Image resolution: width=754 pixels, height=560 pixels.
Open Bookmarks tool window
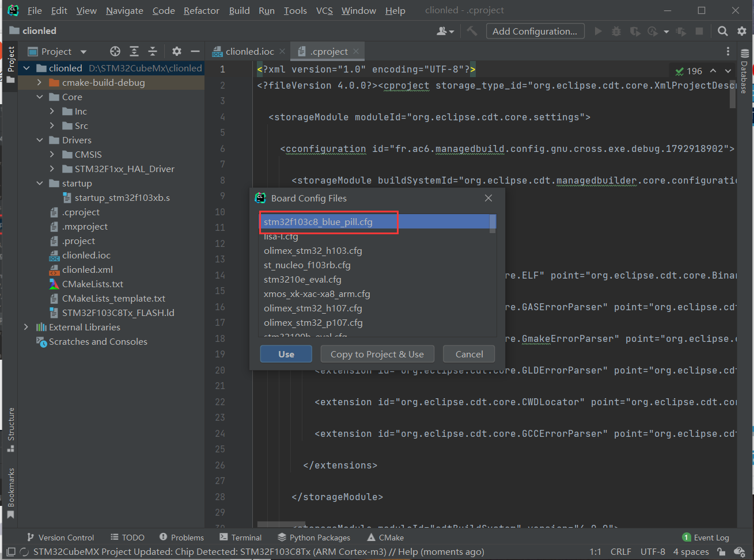(x=10, y=493)
